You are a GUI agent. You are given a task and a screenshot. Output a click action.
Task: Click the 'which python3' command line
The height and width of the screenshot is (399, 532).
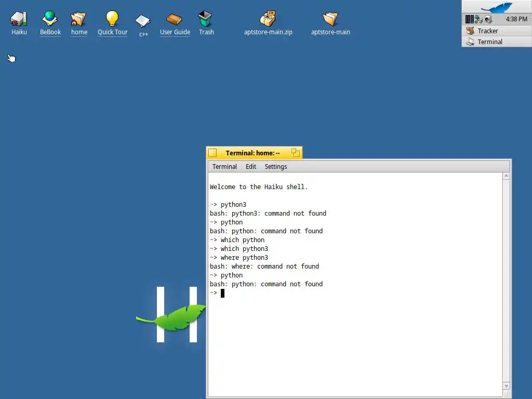pos(239,249)
